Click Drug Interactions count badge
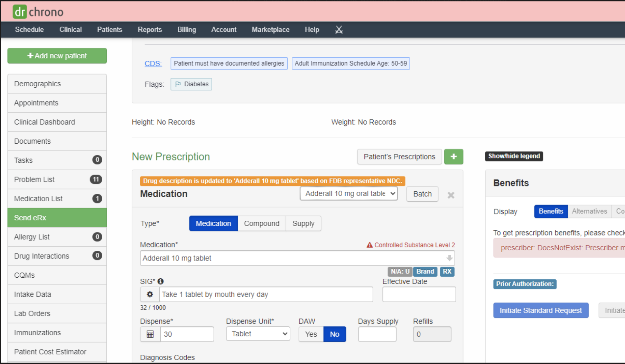 [x=97, y=256]
